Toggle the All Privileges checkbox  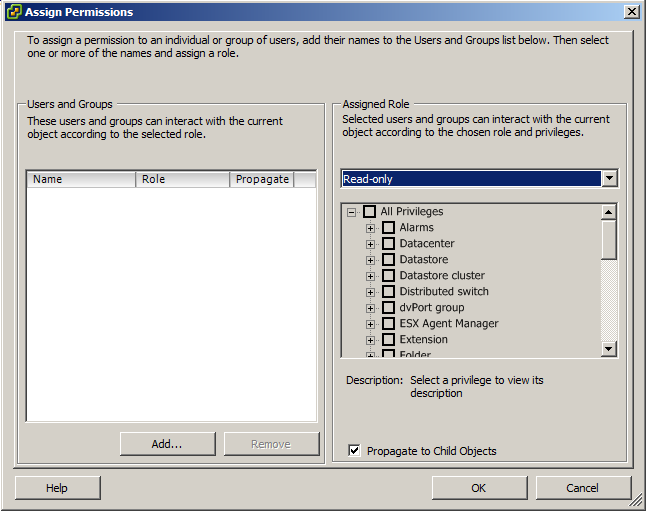pyautogui.click(x=369, y=212)
